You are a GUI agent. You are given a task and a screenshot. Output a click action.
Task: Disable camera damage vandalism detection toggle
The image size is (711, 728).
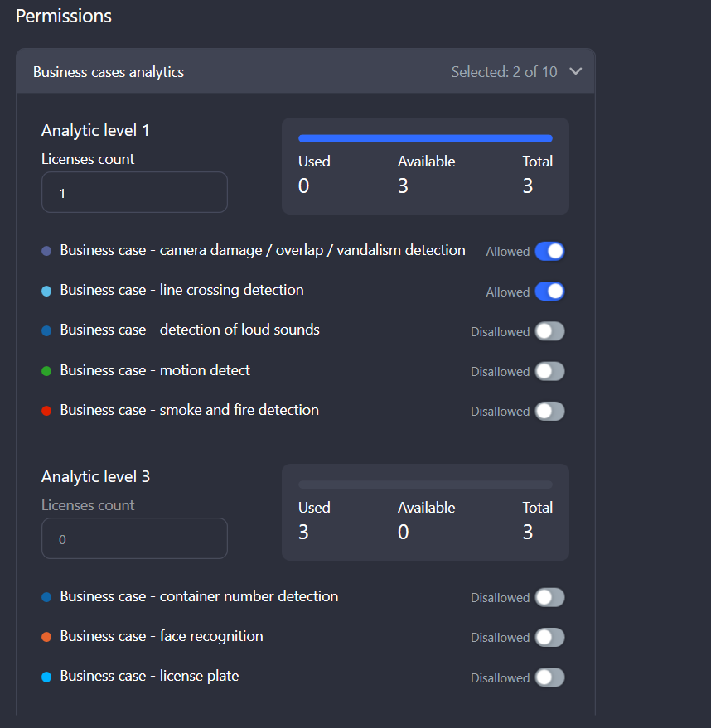(549, 251)
